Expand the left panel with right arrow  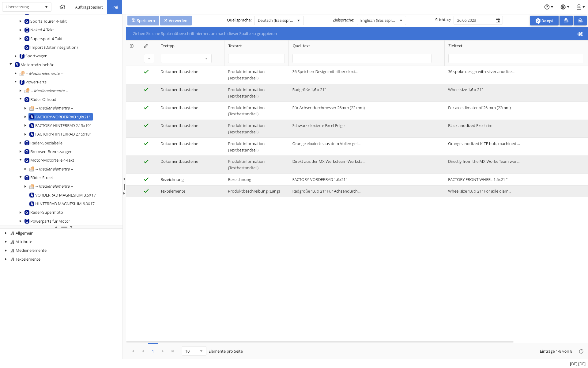pyautogui.click(x=124, y=193)
